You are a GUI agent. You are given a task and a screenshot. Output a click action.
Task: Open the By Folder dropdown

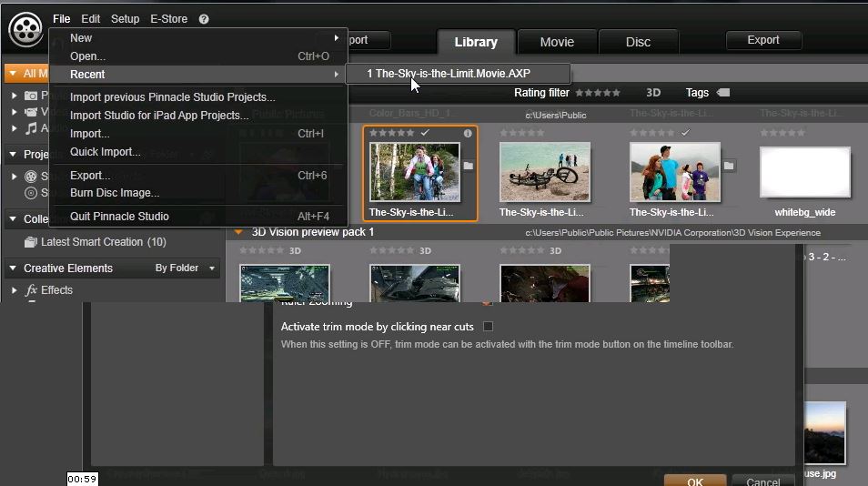(185, 268)
